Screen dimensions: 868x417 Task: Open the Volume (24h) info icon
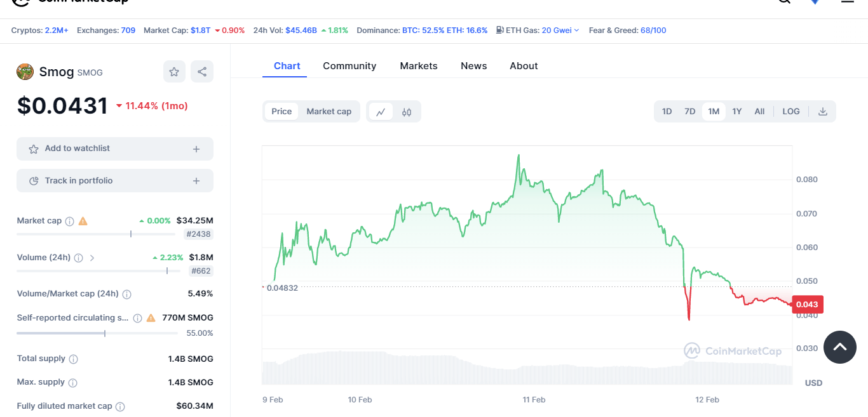click(x=78, y=258)
